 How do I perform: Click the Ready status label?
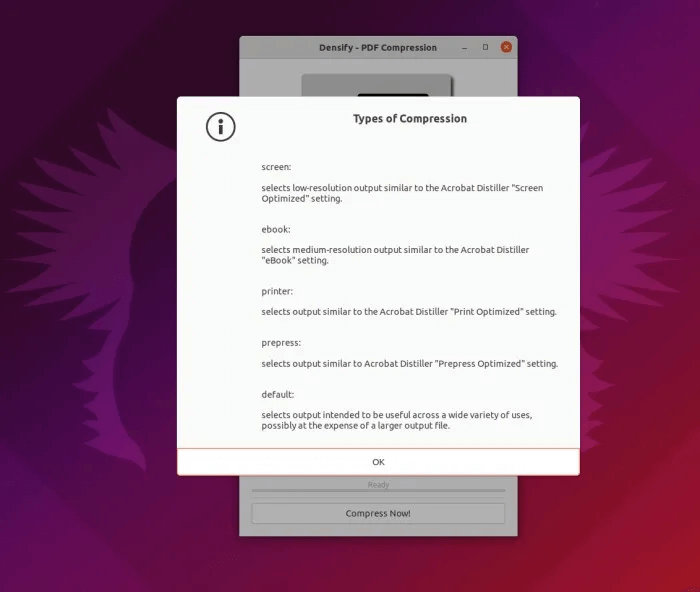378,484
